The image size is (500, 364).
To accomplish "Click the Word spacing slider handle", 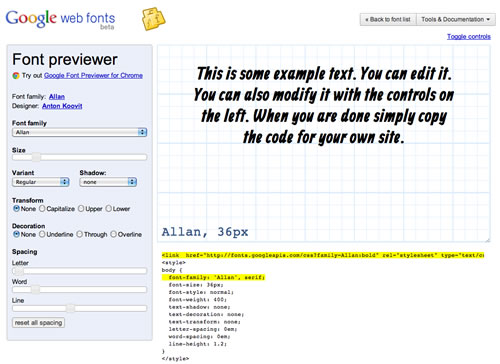I will [x=35, y=290].
